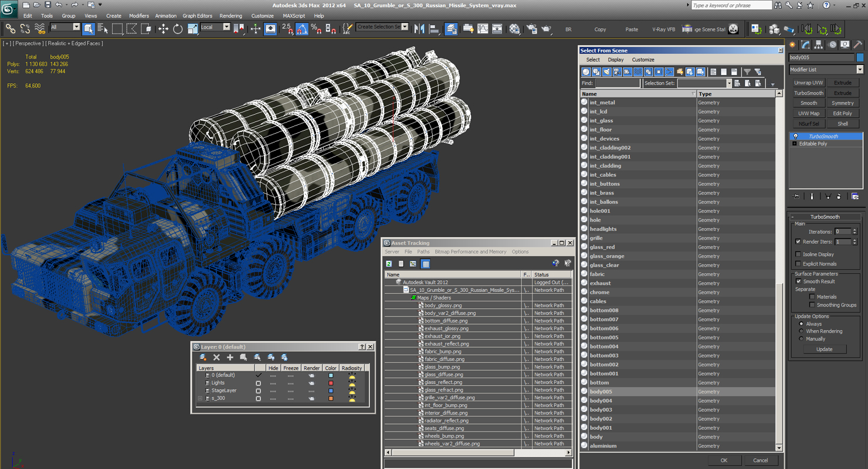
Task: Click the help icon in Asset Tracking
Action: 555,264
